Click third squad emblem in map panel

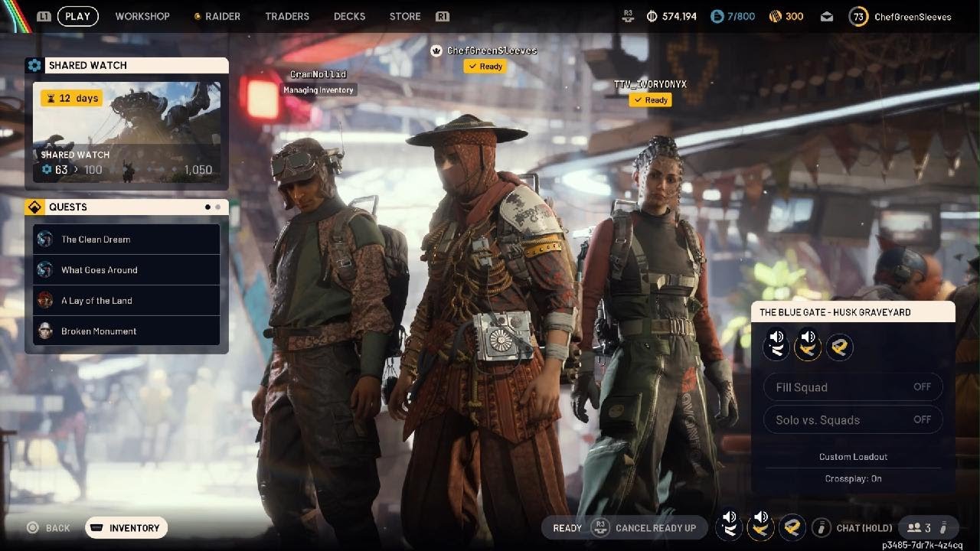840,347
